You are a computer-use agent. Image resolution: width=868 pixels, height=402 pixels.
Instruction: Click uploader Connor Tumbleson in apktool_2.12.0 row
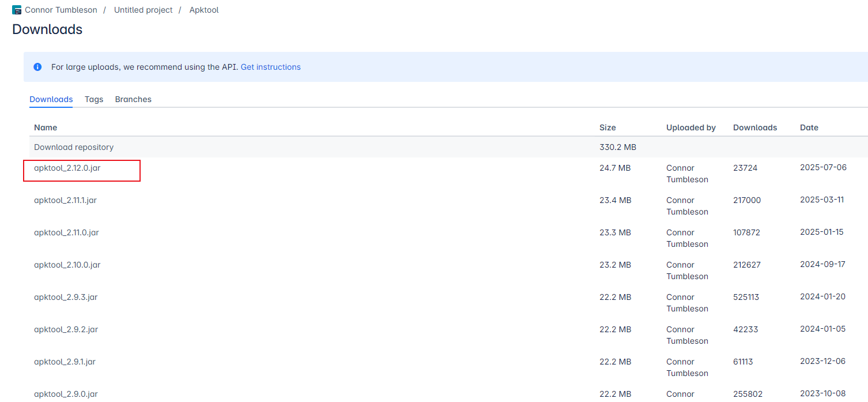point(687,174)
